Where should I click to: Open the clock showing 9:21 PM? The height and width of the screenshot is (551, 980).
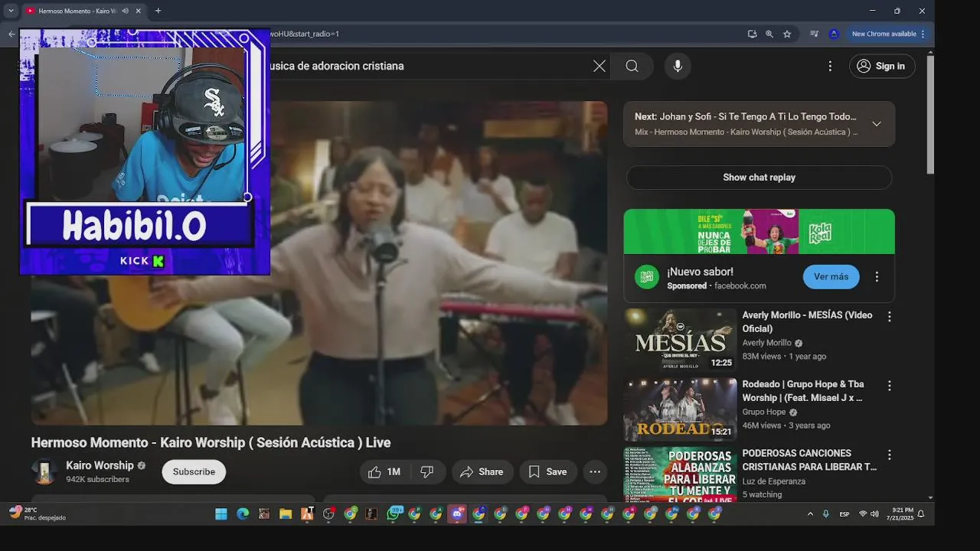point(902,514)
